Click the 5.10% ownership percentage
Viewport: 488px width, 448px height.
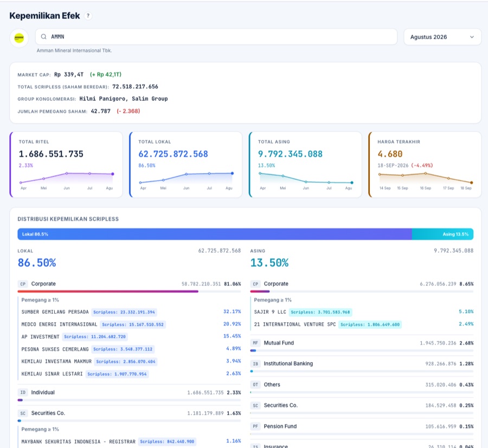466,312
